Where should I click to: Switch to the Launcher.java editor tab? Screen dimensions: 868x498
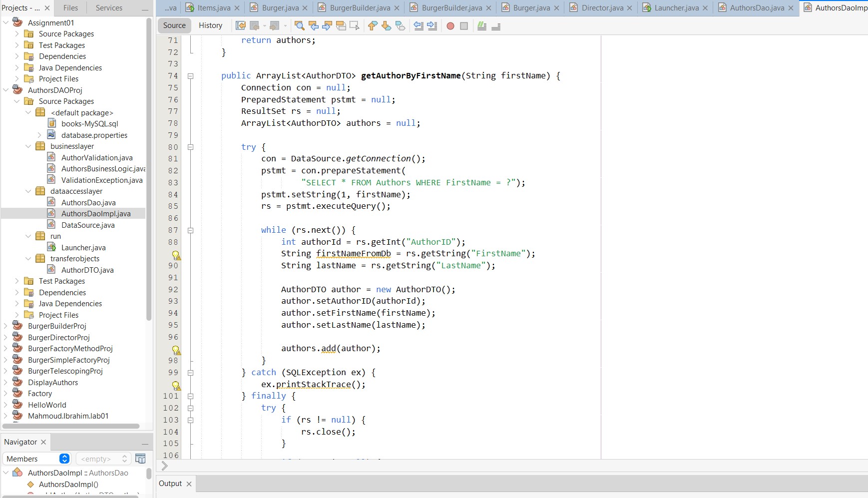click(676, 8)
